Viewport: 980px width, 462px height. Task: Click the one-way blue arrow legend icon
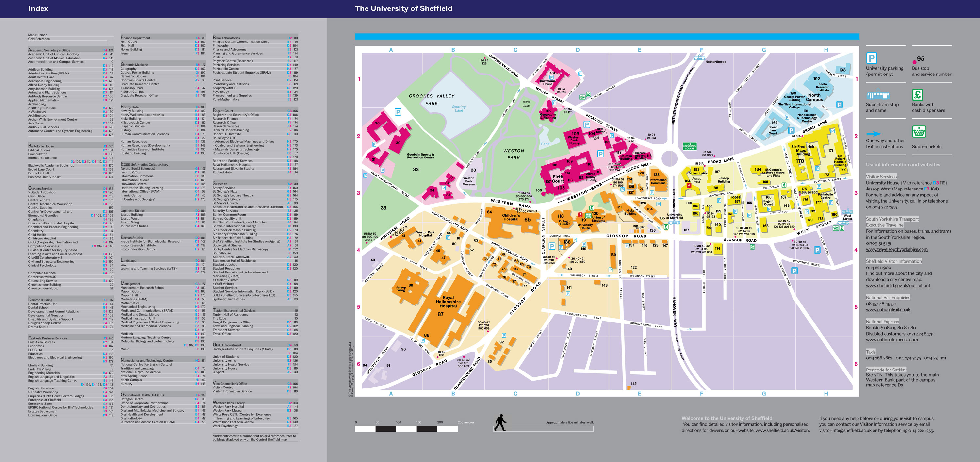coord(874,134)
